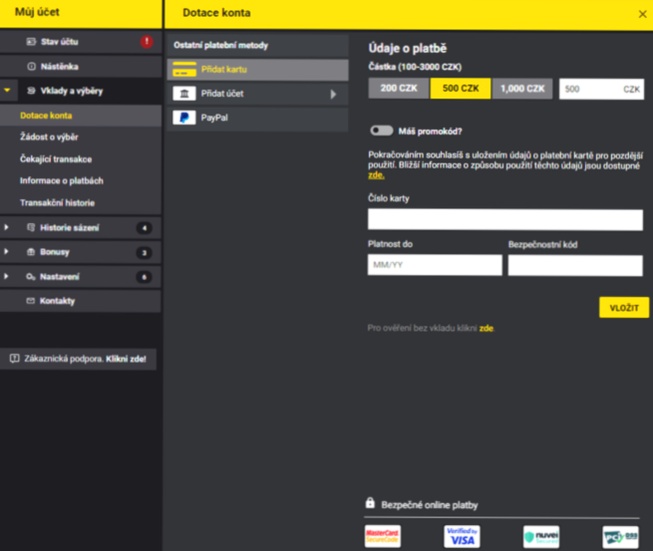Open Žádost o výběr
Image resolution: width=653 pixels, height=551 pixels.
click(x=49, y=137)
